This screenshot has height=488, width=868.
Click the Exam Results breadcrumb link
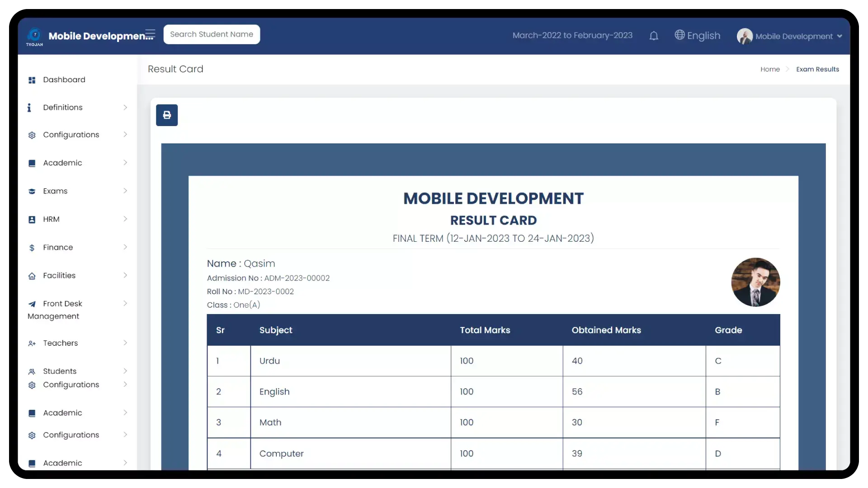point(817,69)
